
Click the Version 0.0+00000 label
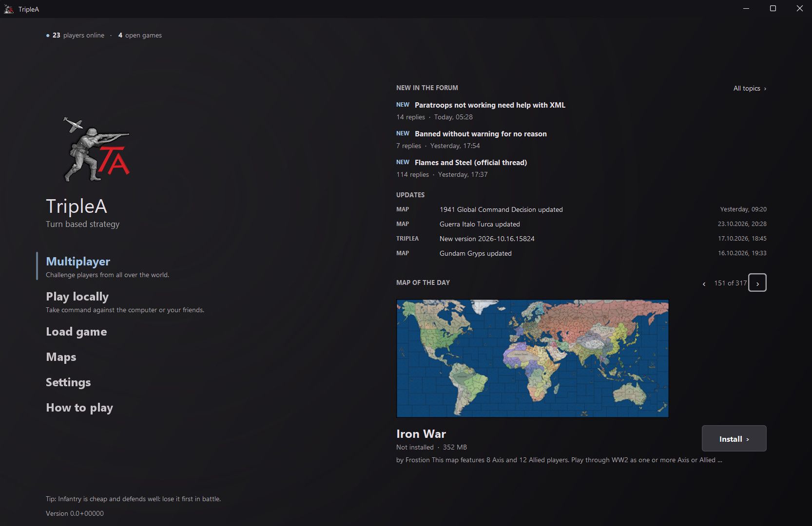tap(75, 513)
